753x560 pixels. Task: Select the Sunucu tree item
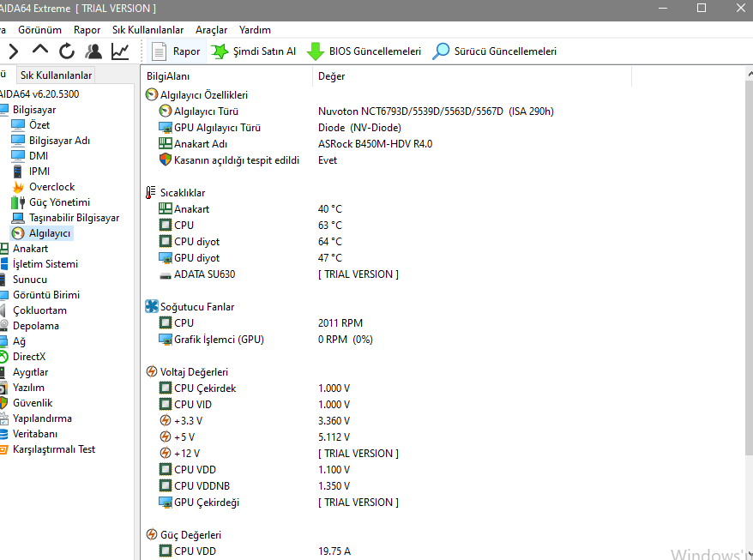[x=30, y=280]
